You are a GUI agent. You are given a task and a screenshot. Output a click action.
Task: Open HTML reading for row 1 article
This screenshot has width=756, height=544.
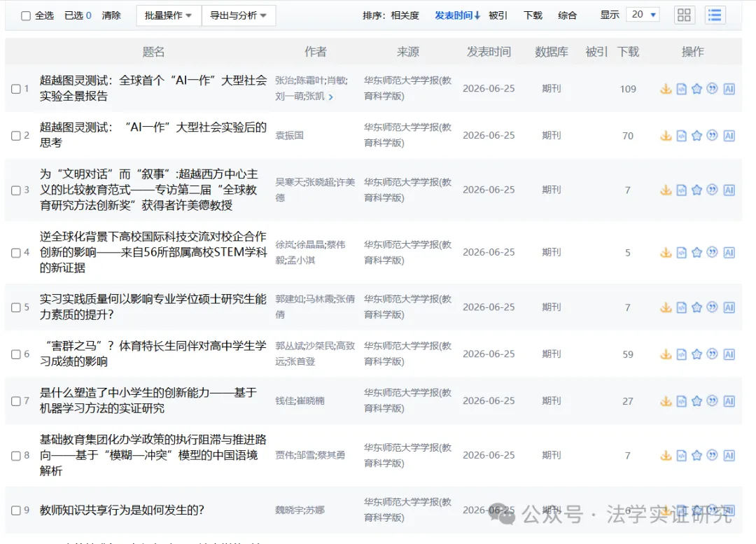pyautogui.click(x=681, y=89)
